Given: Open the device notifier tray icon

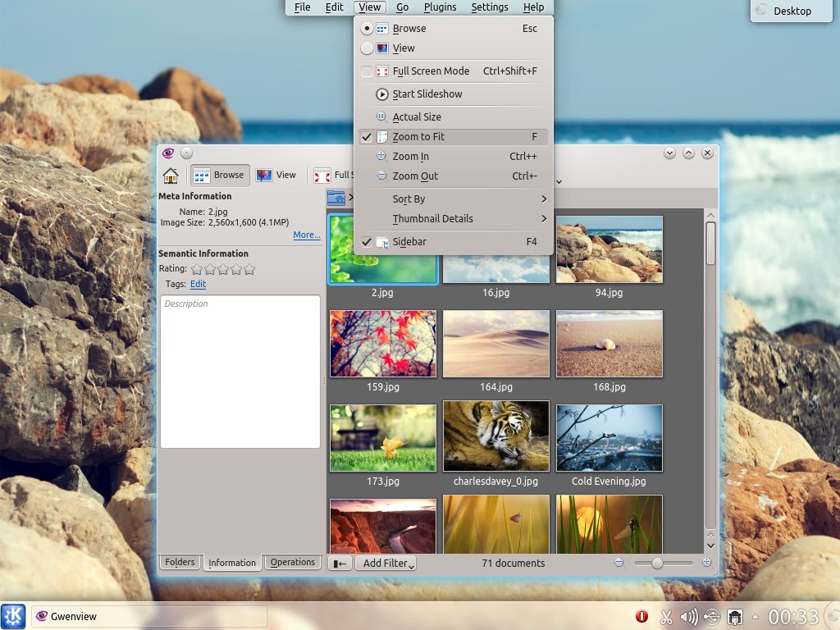Looking at the screenshot, I should coord(735,617).
